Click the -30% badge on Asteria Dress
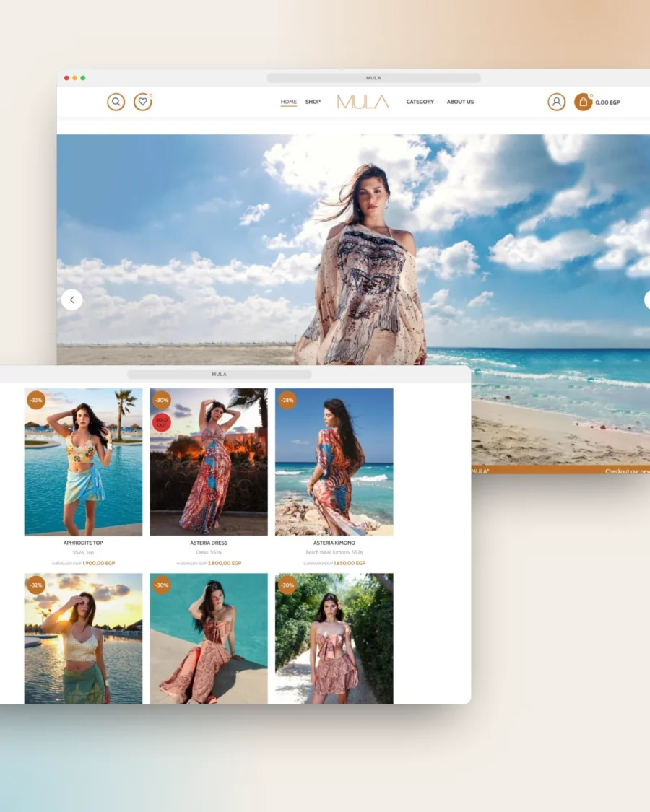650x812 pixels. click(x=162, y=401)
